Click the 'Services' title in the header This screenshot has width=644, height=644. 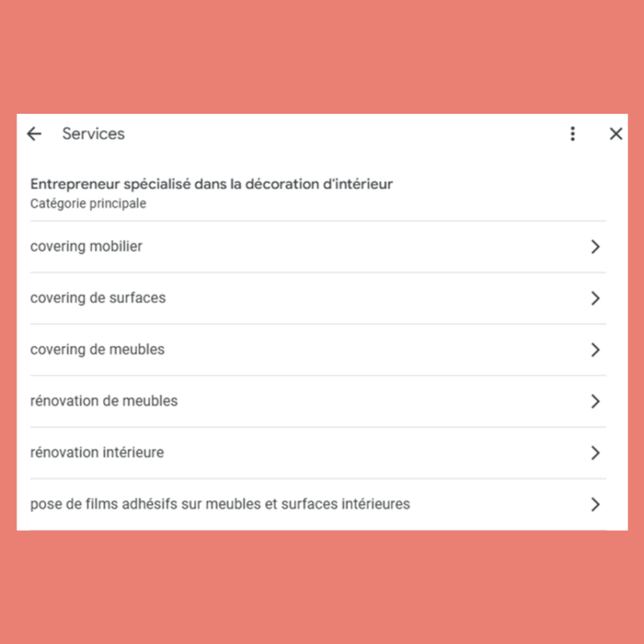pos(93,133)
